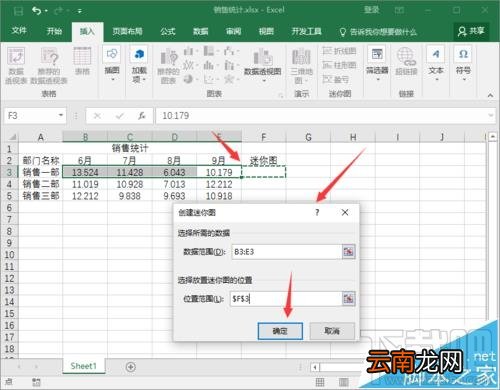Open the Name Box dropdown arrow
500x390 pixels.
pos(61,115)
